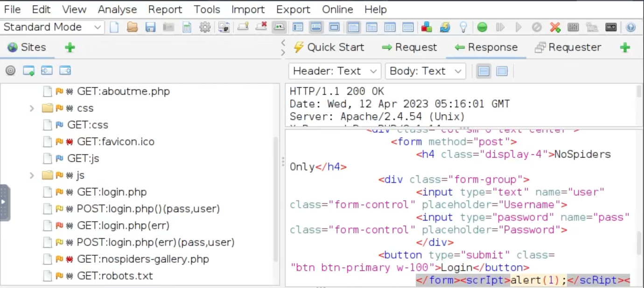The height and width of the screenshot is (288, 644).
Task: Switch to the Quick Start tab
Action: [x=329, y=48]
